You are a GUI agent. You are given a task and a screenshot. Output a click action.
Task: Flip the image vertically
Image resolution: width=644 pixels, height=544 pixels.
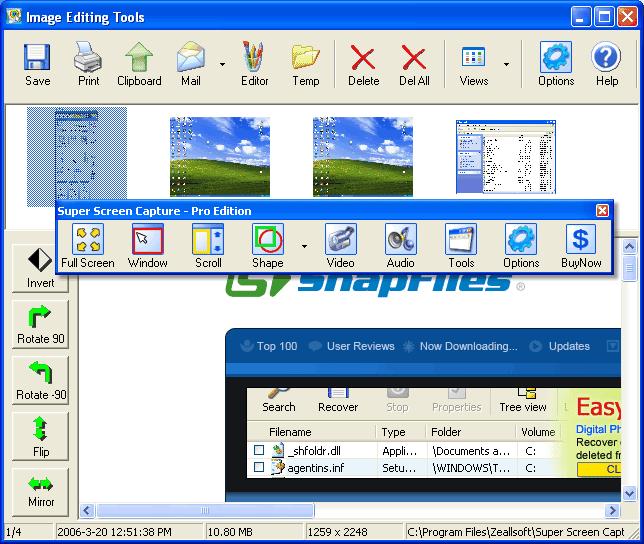[x=40, y=436]
